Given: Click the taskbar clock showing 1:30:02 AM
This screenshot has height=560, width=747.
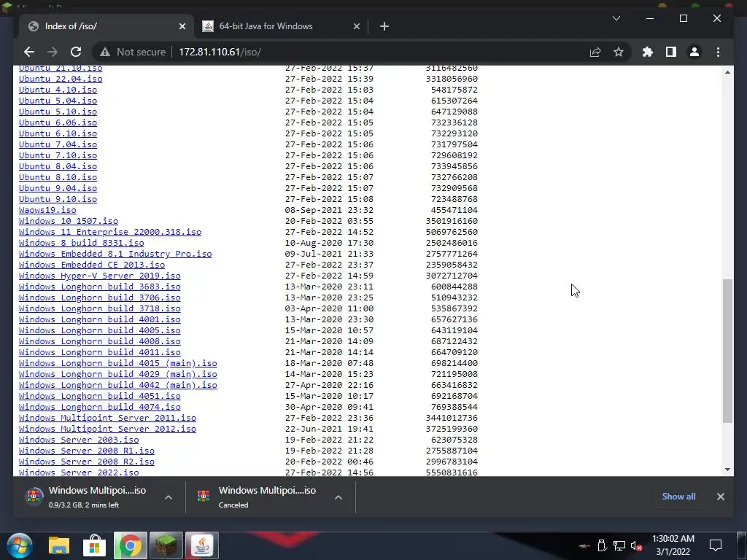Looking at the screenshot, I should [x=673, y=545].
